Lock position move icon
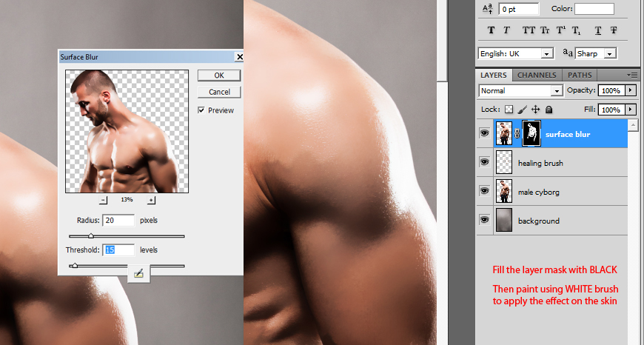Screen dimensions: 644x345 (x=536, y=110)
